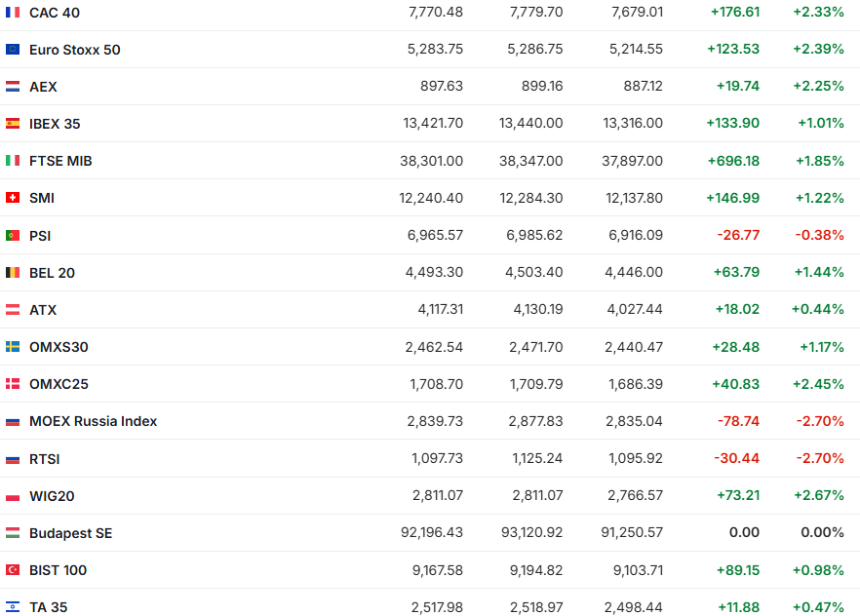The height and width of the screenshot is (616, 860).
Task: Click the Sweden flag next to OMXS30
Action: [13, 347]
